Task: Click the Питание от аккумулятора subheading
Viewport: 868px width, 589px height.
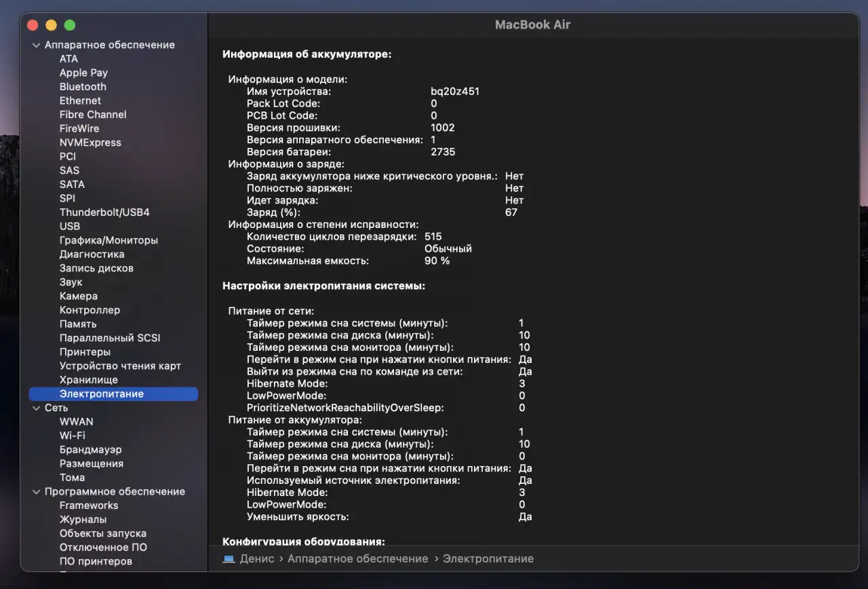Action: [x=295, y=420]
